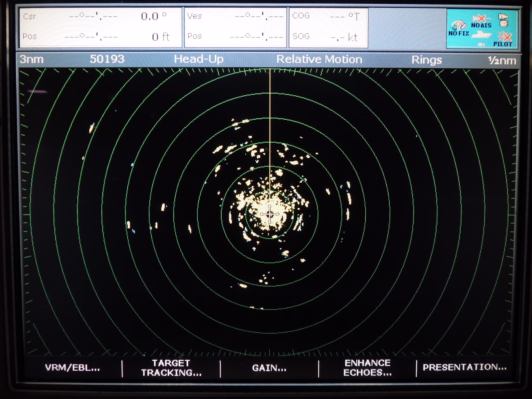Tap the boat silhouette icon

pos(481,35)
